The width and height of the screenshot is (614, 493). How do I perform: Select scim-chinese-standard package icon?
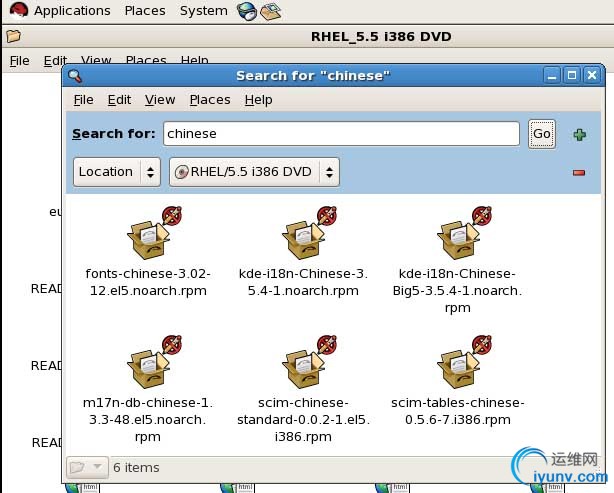309,362
